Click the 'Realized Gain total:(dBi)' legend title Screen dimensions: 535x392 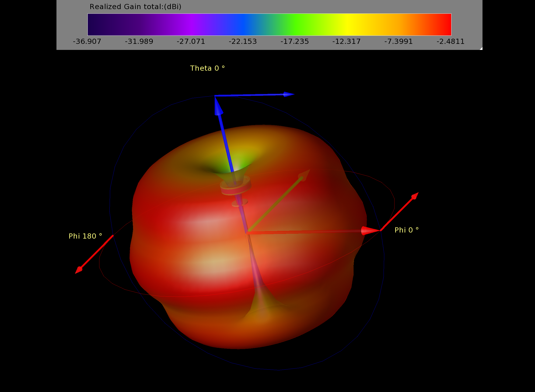pos(135,7)
